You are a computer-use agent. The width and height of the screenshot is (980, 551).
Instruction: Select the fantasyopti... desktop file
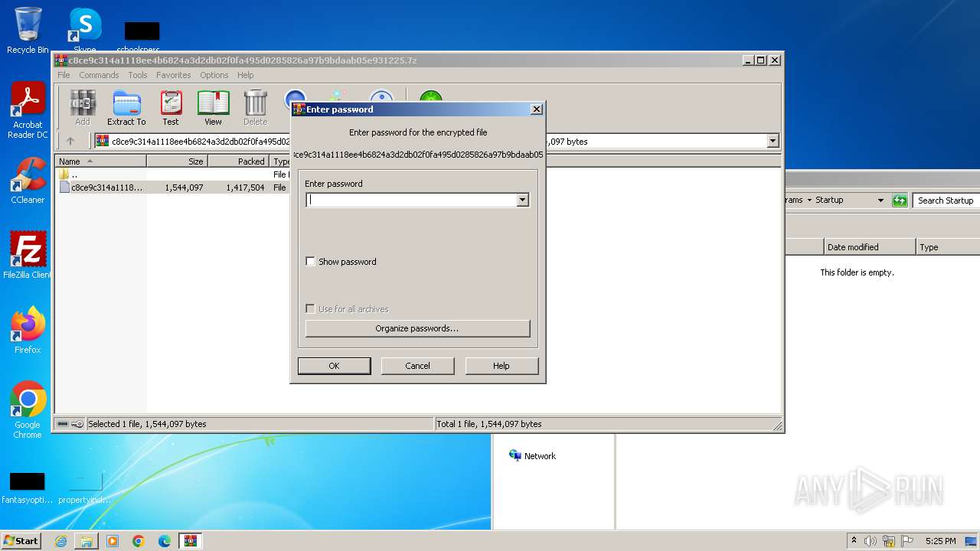28,488
